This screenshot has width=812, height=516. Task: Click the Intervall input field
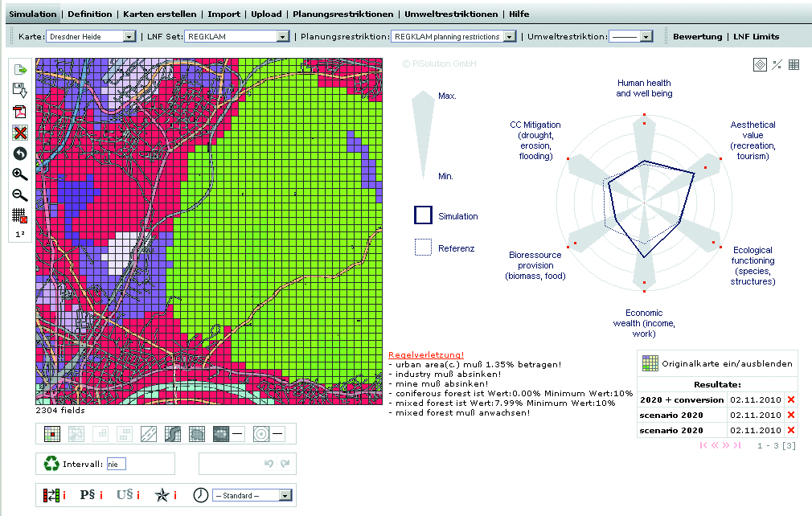[x=117, y=464]
